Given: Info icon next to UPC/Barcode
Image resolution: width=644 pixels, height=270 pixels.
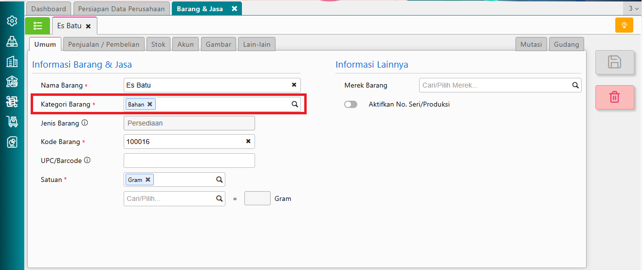Looking at the screenshot, I should [88, 160].
